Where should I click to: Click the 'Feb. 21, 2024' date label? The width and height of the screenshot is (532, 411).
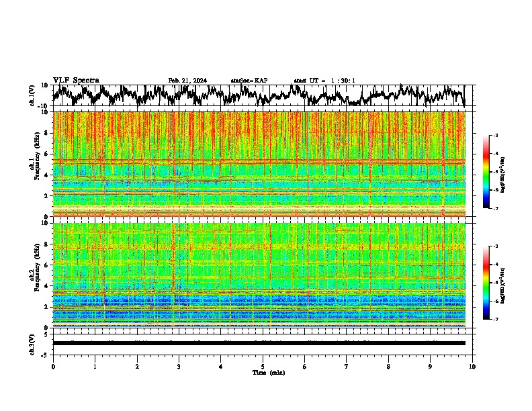pyautogui.click(x=187, y=81)
